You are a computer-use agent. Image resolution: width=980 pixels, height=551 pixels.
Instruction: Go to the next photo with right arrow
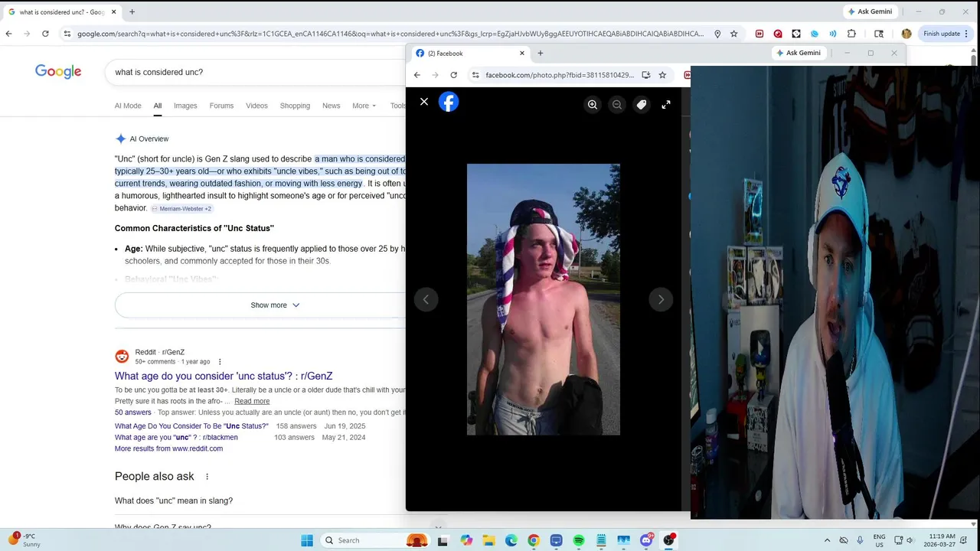[x=661, y=299]
